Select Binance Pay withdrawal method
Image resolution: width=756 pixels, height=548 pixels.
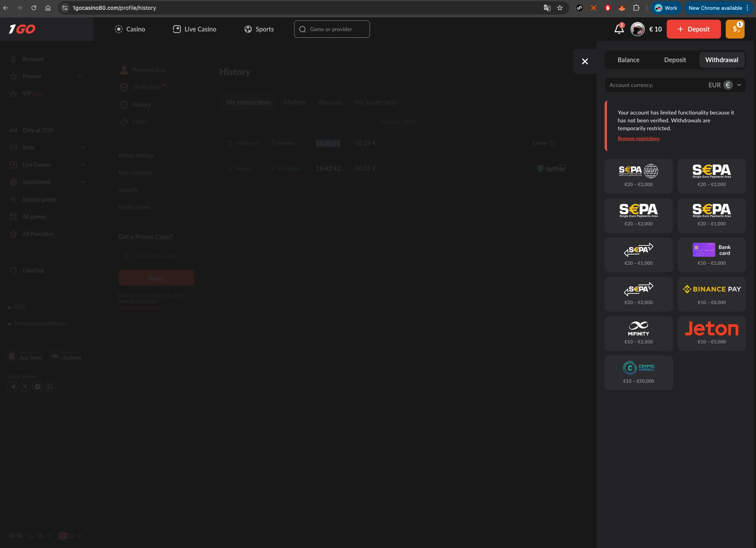pos(712,294)
